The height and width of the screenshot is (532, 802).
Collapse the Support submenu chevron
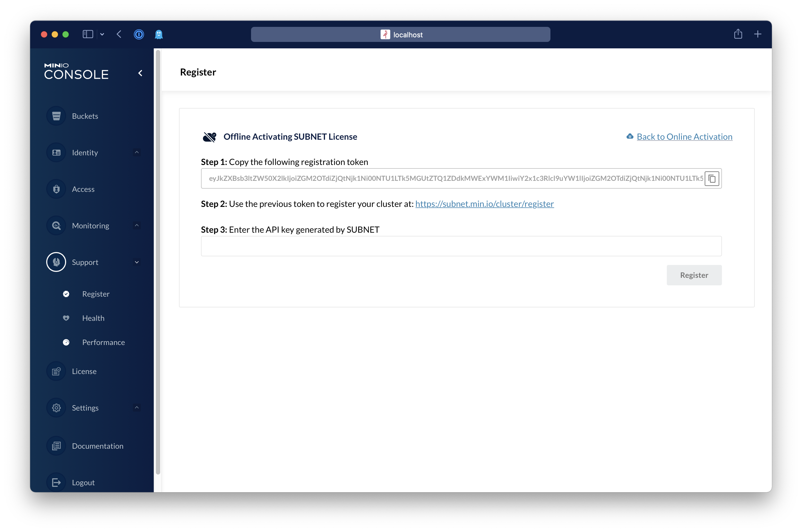137,262
